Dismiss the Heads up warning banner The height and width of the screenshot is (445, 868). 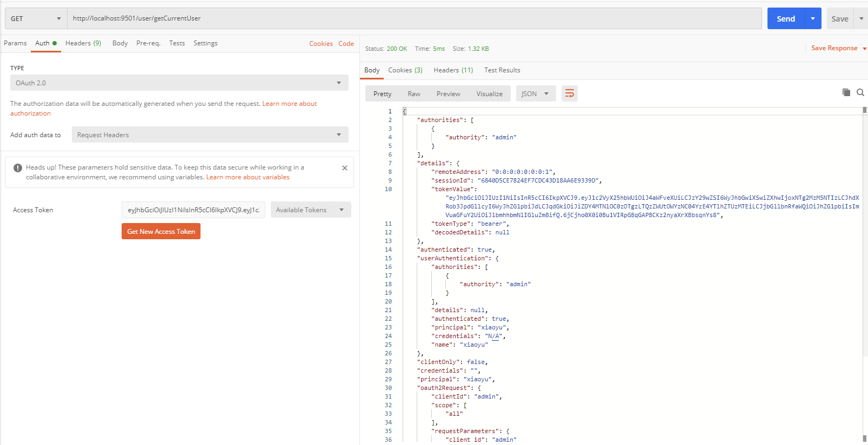[345, 168]
